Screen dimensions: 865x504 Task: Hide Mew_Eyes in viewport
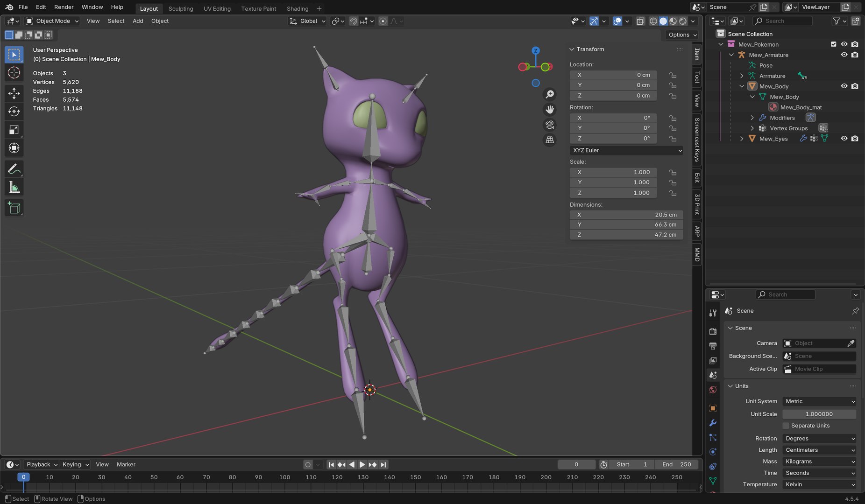pyautogui.click(x=844, y=139)
